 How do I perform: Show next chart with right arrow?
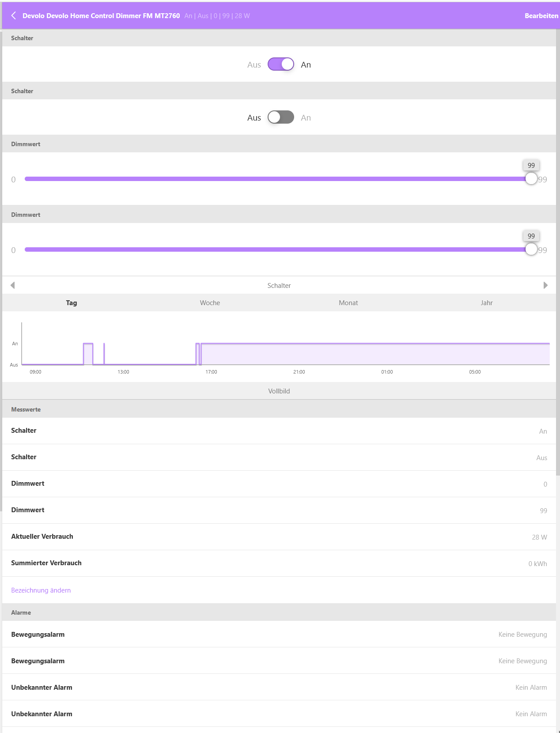(x=545, y=285)
